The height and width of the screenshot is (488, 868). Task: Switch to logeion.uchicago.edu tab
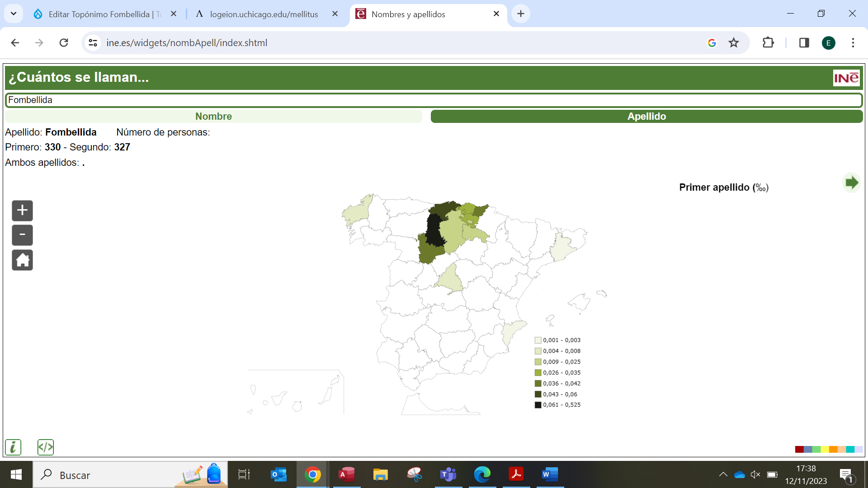264,14
